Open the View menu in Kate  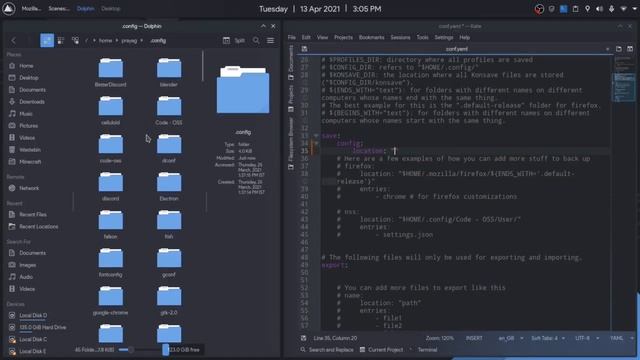tap(322, 38)
